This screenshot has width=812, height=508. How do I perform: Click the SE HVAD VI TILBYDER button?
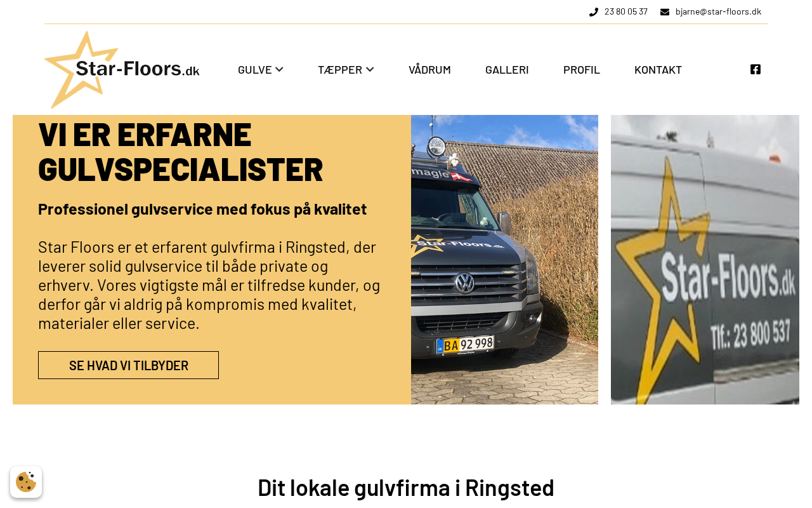[128, 365]
